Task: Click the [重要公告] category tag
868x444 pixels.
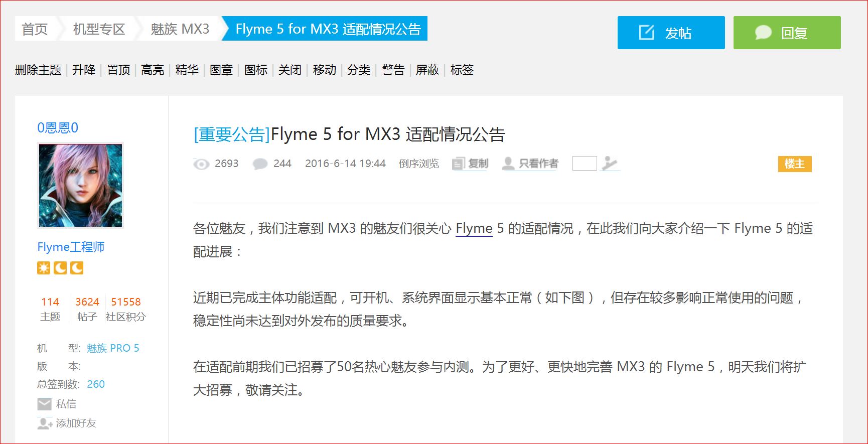Action: click(x=232, y=134)
